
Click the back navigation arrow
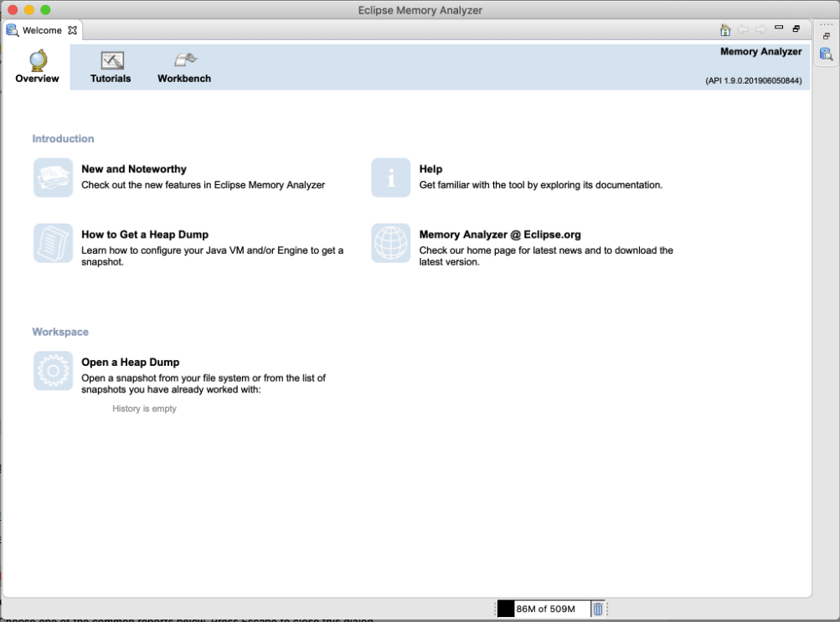[743, 29]
